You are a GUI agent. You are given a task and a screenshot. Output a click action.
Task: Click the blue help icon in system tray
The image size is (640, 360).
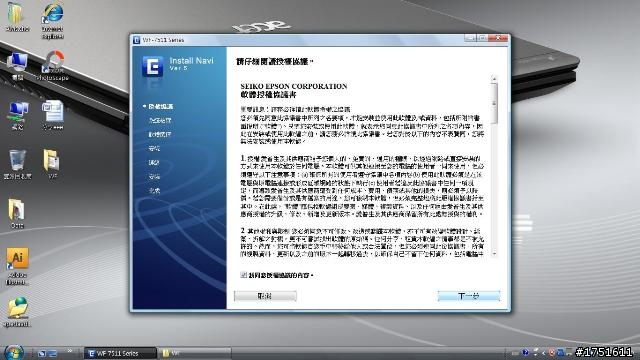click(x=525, y=352)
